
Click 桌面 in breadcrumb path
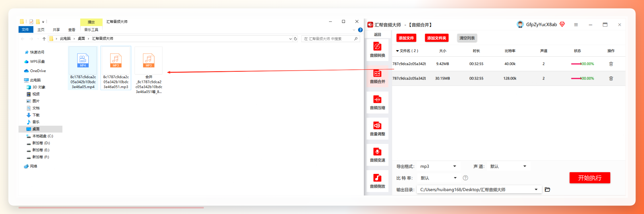point(81,39)
